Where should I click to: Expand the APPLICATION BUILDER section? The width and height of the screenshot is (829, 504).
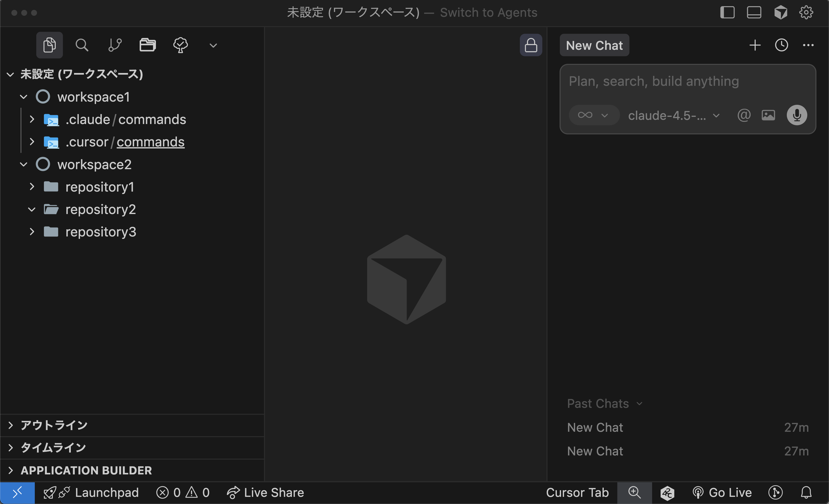86,470
